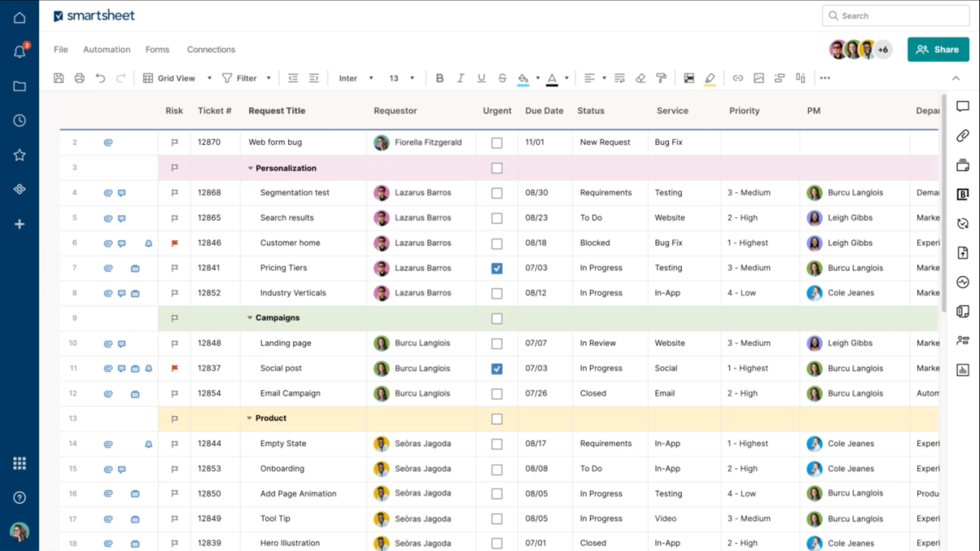Collapse the Campaigns group

[249, 317]
